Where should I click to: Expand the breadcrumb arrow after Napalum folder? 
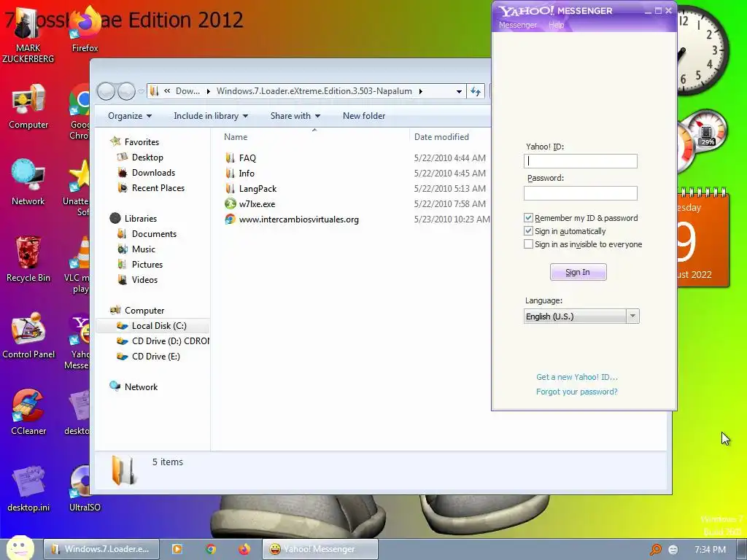point(421,91)
